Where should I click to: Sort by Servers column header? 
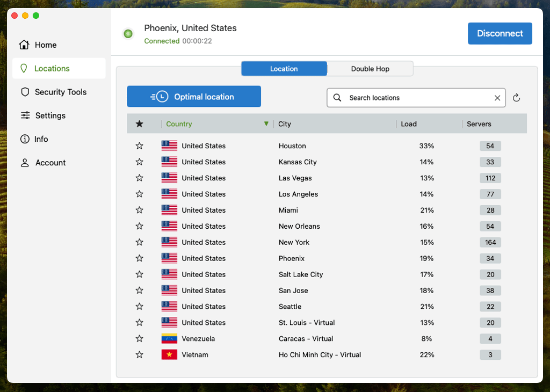(x=479, y=124)
